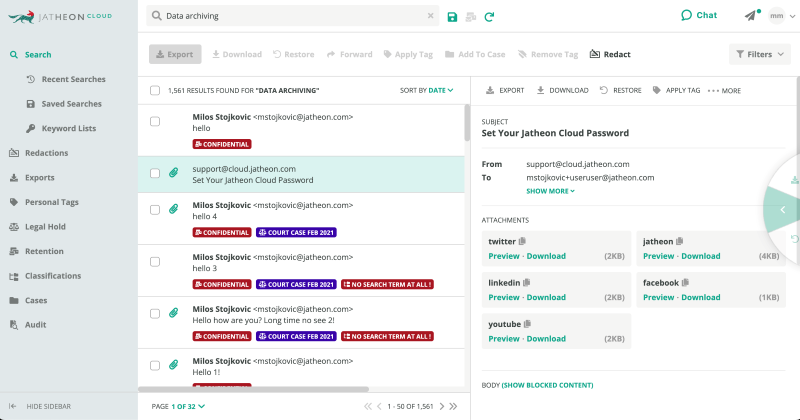800x420 pixels.
Task: Select the support@cloud.jatheon.com email checkbox
Action: [x=155, y=173]
